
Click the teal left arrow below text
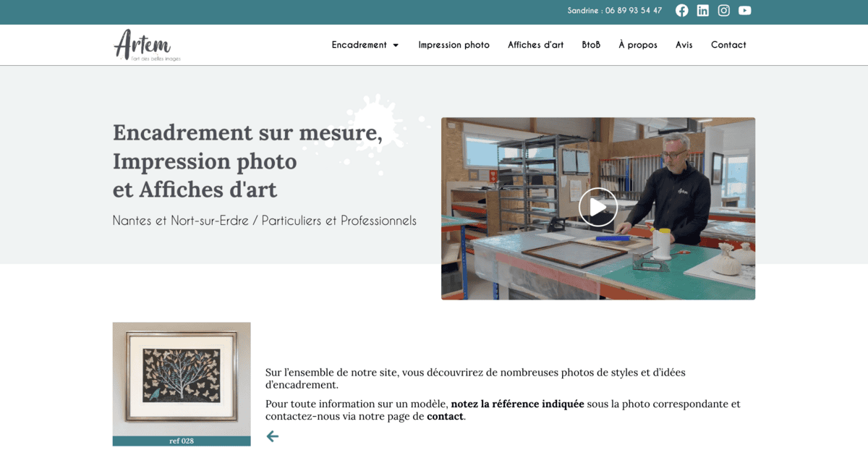[x=272, y=436]
